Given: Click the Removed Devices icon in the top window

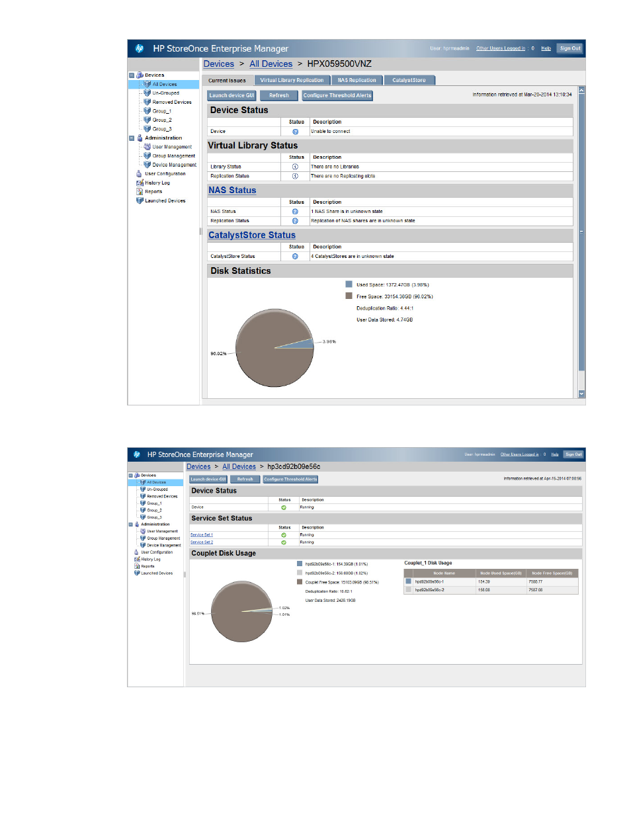Looking at the screenshot, I should pos(147,102).
